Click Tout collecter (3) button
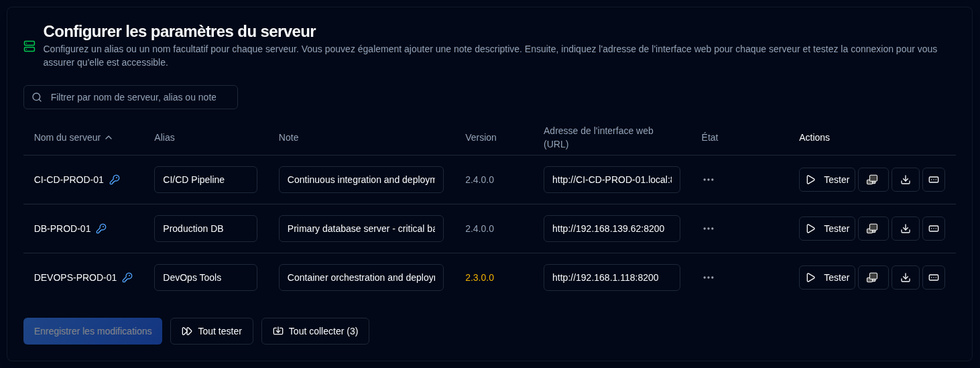Viewport: 980px width, 368px height. point(315,331)
